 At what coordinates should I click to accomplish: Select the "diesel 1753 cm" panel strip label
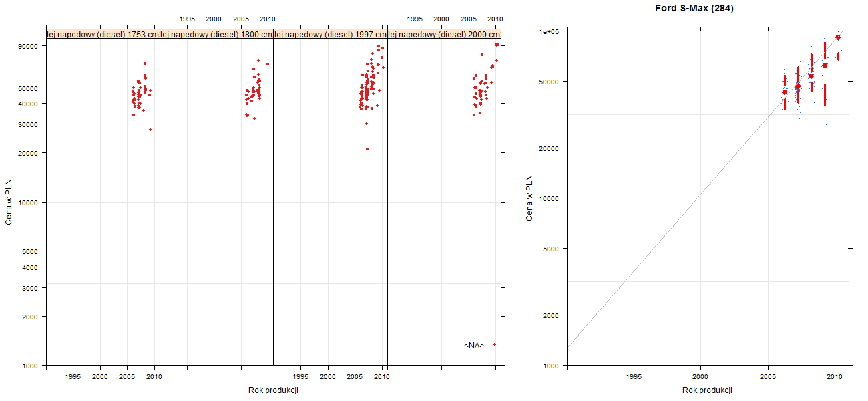(103, 35)
